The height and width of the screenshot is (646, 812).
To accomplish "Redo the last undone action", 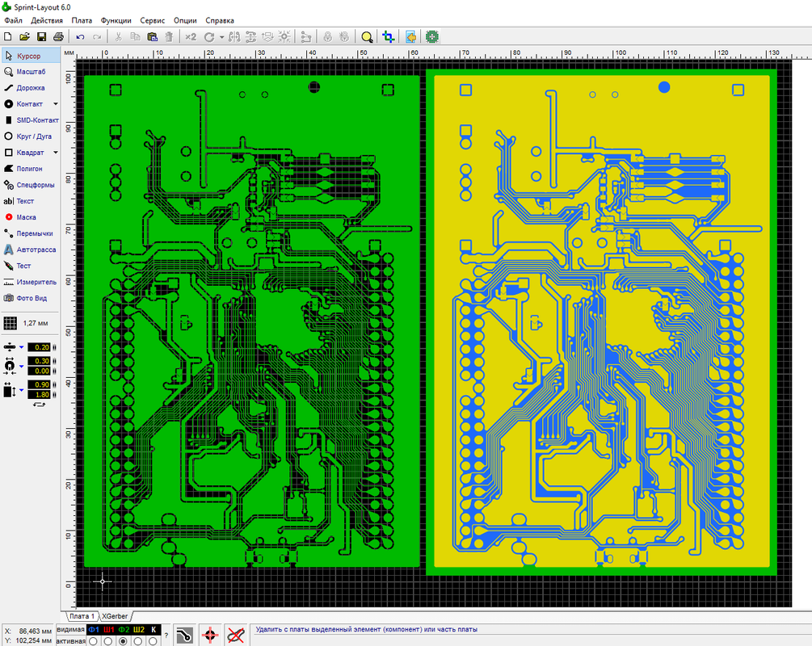I will [97, 37].
